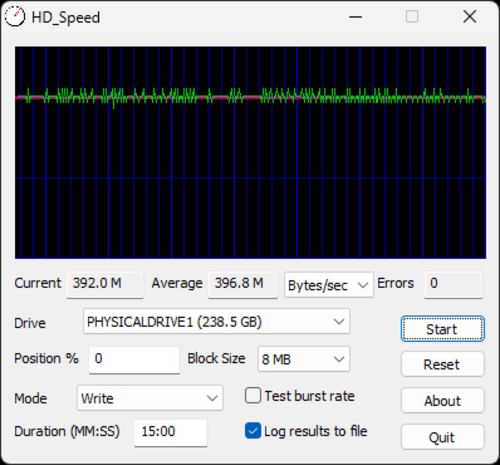The image size is (500, 465).
Task: Click in the Position % input field
Action: click(x=134, y=359)
